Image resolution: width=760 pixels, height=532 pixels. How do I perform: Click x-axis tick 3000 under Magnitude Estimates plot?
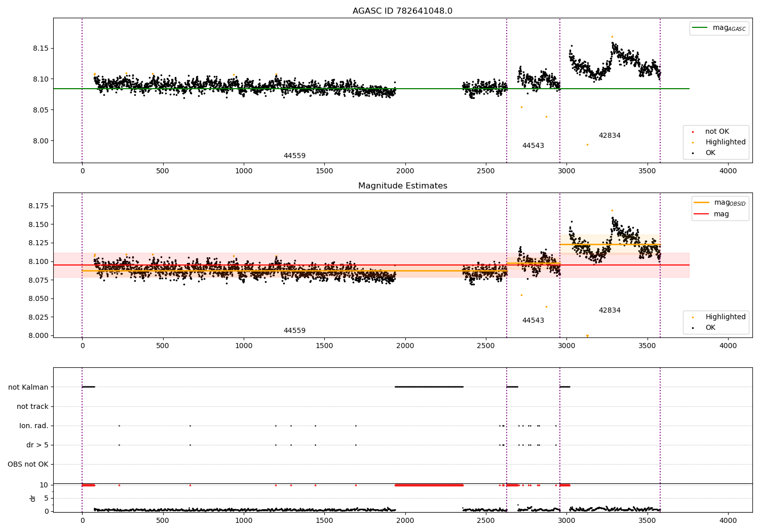[566, 346]
